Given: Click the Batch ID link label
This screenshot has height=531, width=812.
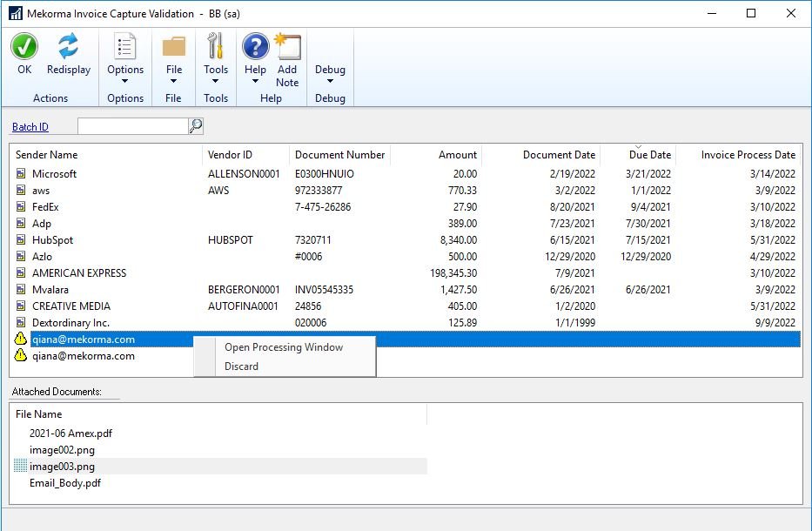Looking at the screenshot, I should point(30,127).
